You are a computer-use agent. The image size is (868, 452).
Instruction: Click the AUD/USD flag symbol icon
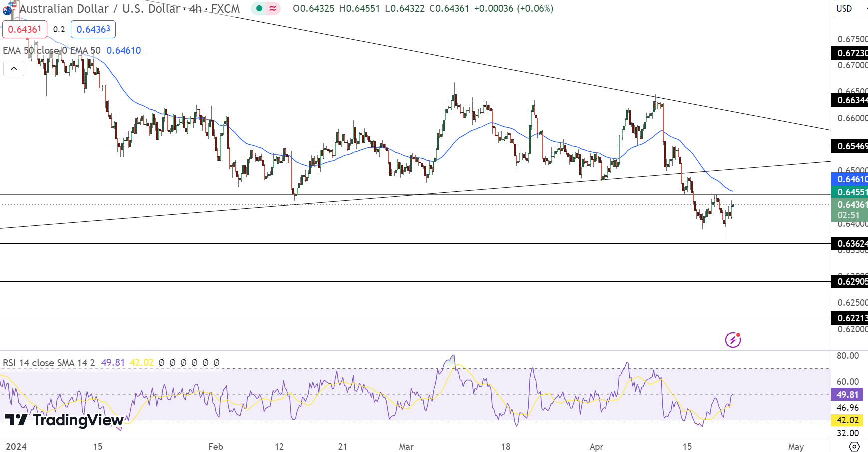point(8,9)
